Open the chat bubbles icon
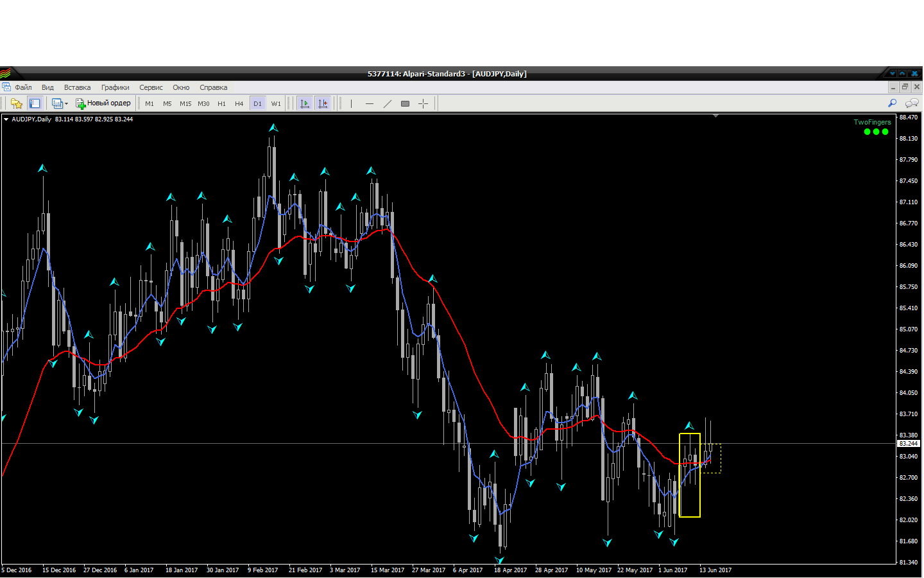 pyautogui.click(x=911, y=103)
